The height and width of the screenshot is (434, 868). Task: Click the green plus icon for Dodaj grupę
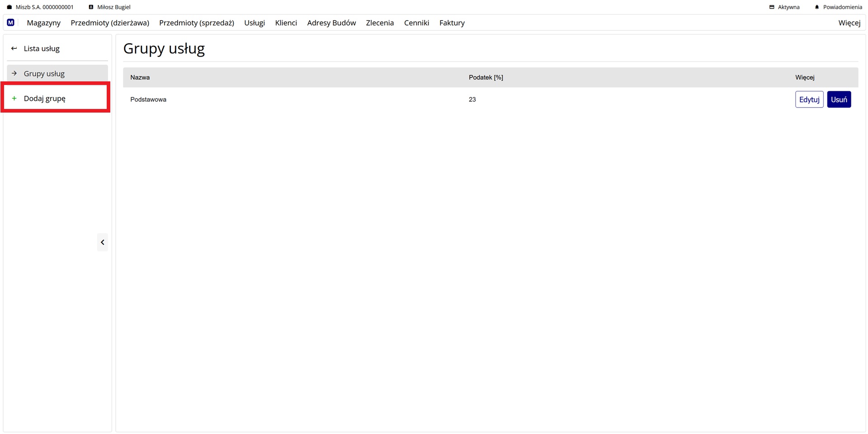coord(14,98)
